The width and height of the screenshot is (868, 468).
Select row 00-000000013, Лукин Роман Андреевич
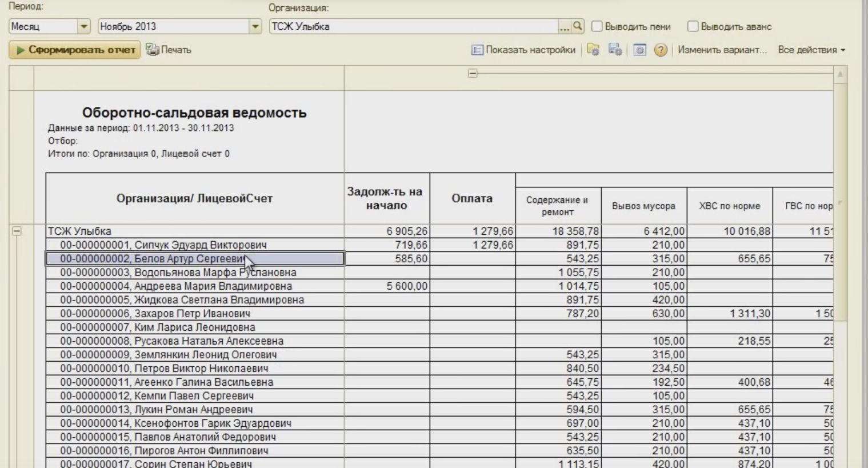pos(195,409)
